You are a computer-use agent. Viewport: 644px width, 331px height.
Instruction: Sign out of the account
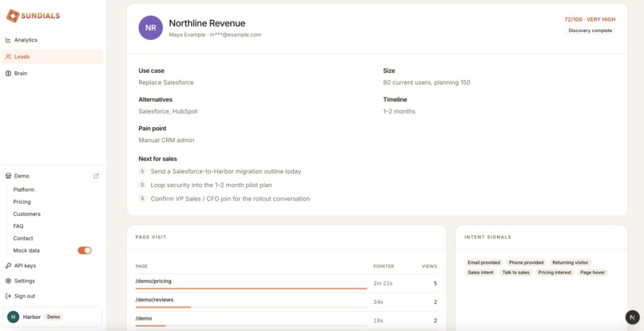(25, 296)
